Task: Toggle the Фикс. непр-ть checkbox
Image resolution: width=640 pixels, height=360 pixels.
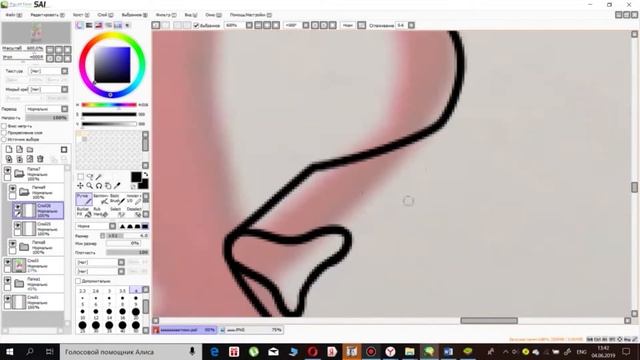Action: (x=4, y=127)
